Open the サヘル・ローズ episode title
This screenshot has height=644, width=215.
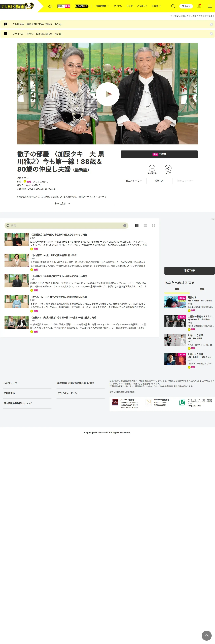59,297
